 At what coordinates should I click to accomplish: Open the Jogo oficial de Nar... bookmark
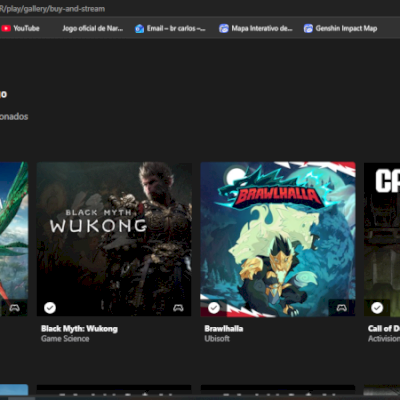[x=92, y=28]
